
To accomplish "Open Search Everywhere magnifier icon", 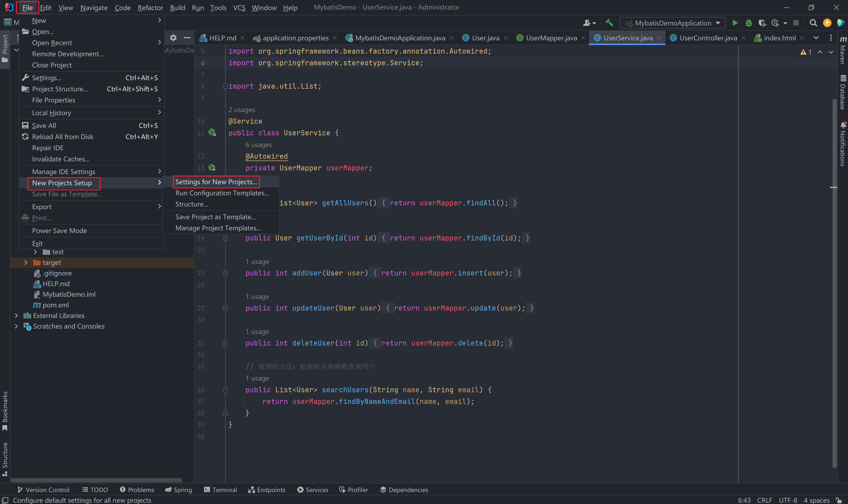I will coord(813,23).
